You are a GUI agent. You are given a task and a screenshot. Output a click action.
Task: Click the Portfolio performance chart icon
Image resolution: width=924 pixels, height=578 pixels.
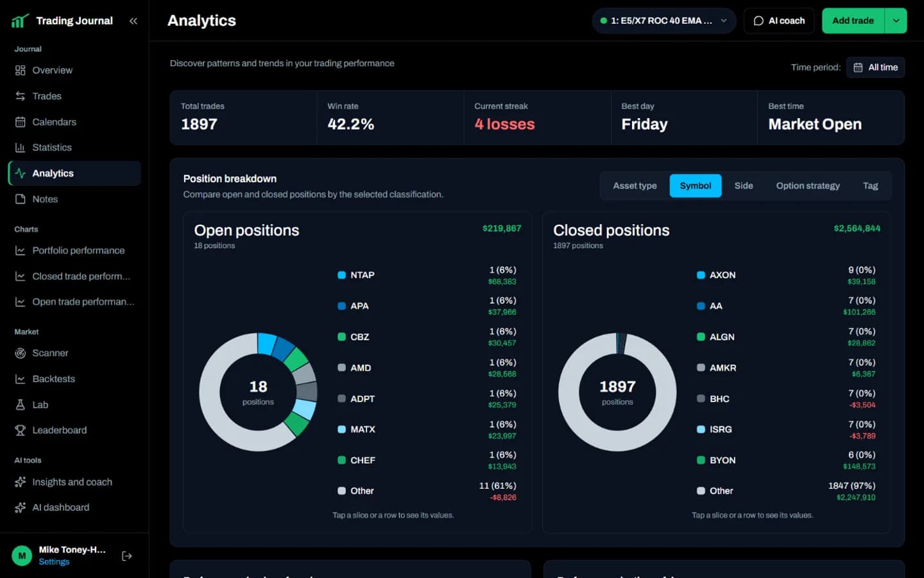(x=21, y=250)
